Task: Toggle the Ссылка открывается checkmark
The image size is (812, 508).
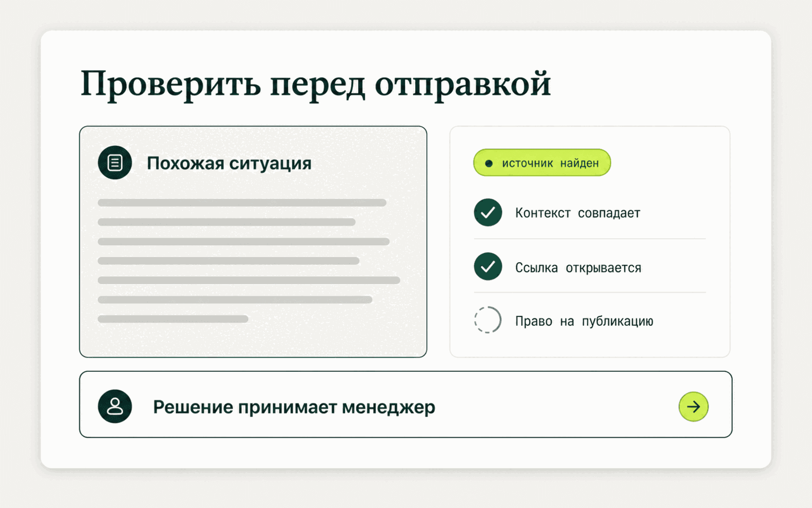Action: click(x=488, y=267)
